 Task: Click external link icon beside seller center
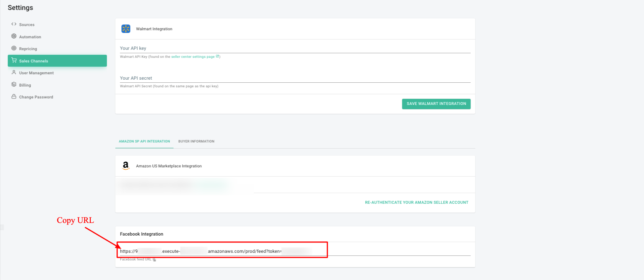(x=217, y=56)
